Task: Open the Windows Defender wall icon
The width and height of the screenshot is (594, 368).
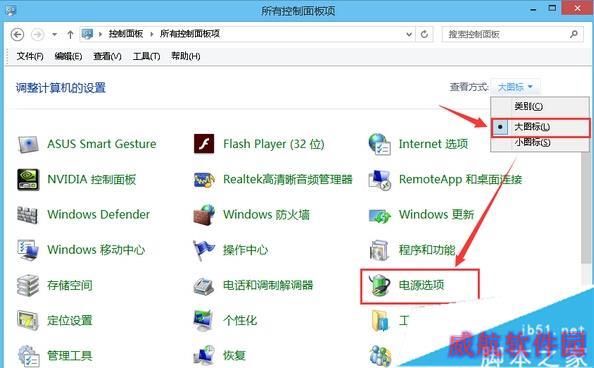Action: click(28, 215)
